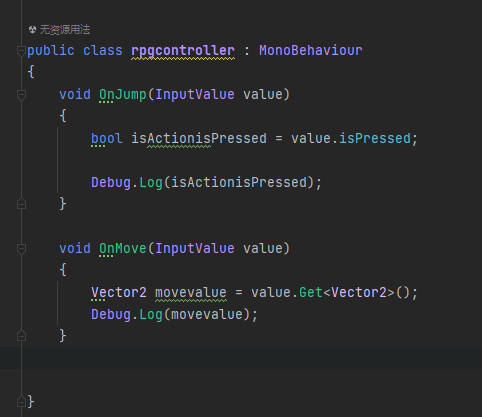Click 'isActionisPressed' in the declaration line
482x417 pixels.
click(x=199, y=139)
